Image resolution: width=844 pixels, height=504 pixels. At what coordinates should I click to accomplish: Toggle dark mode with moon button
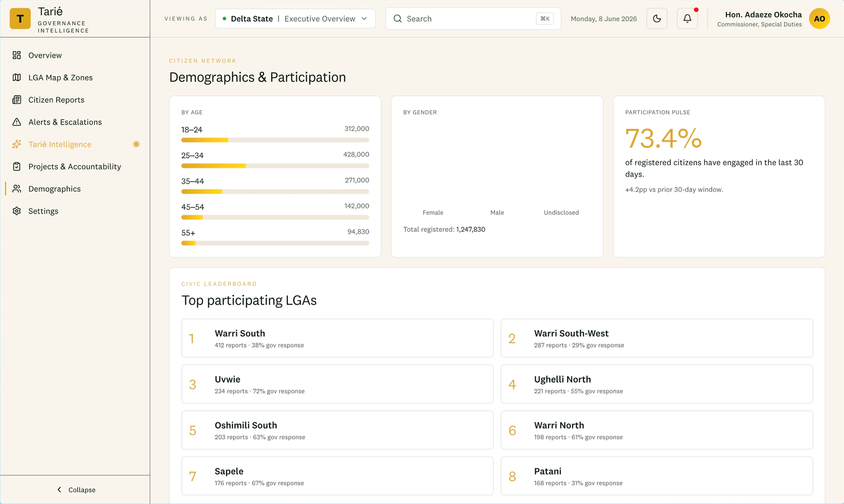pos(657,19)
